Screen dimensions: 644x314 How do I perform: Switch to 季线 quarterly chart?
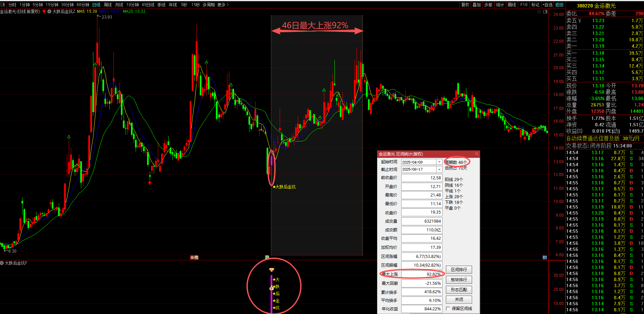(162, 5)
